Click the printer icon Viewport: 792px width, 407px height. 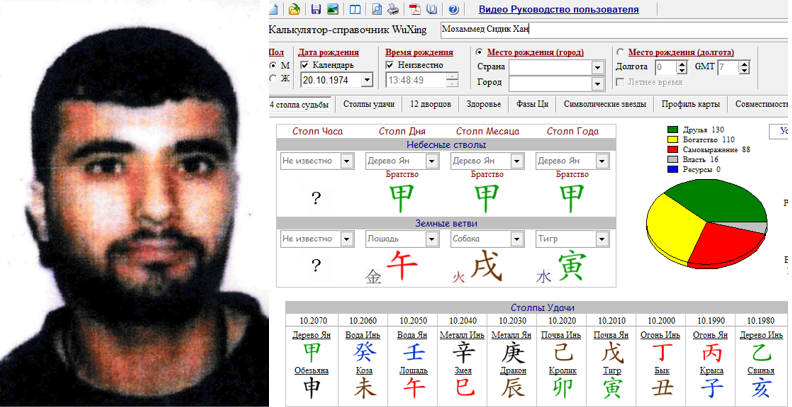click(x=393, y=9)
